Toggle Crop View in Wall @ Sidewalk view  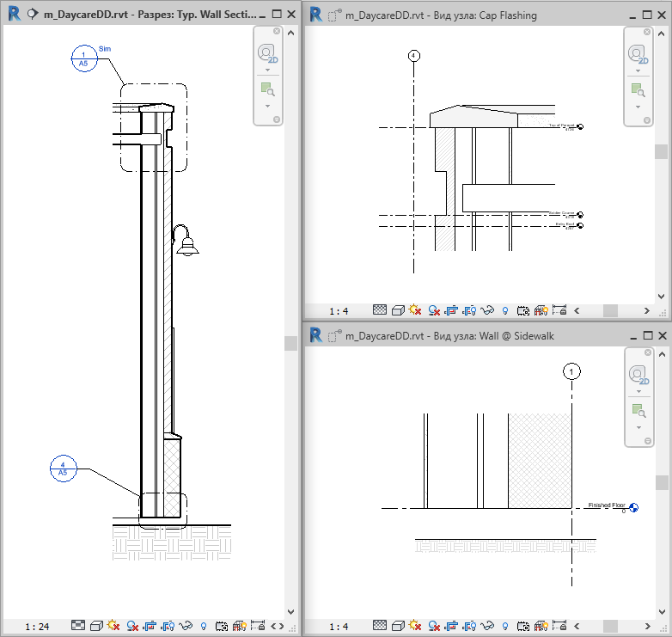[x=451, y=626]
